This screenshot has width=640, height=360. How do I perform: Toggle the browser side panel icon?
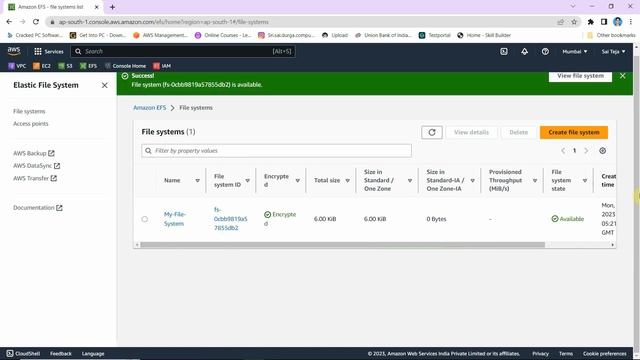604,22
